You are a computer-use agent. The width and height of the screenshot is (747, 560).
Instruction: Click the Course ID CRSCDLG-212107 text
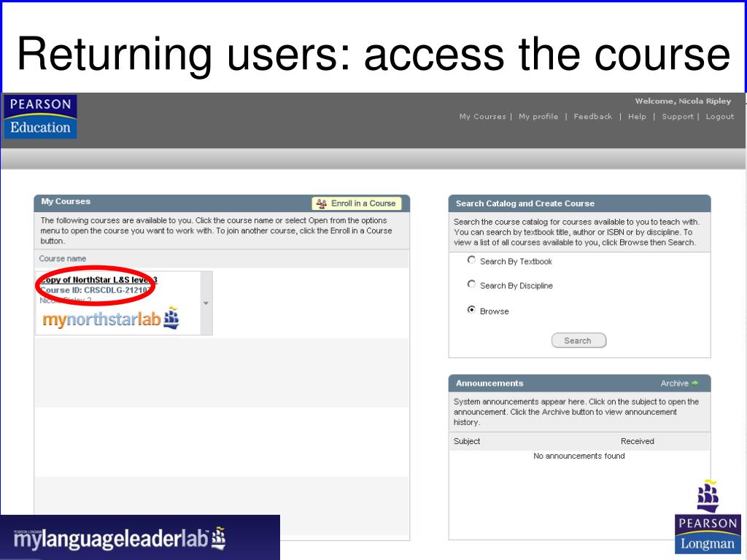click(96, 290)
